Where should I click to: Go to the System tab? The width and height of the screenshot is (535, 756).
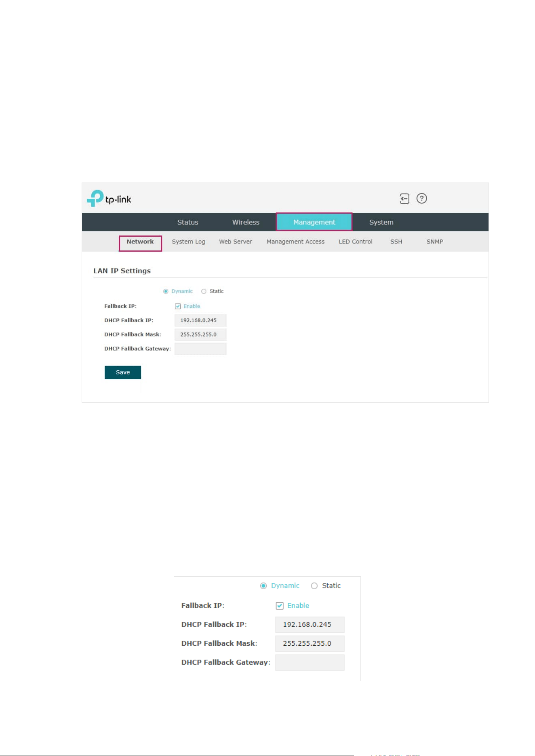381,222
